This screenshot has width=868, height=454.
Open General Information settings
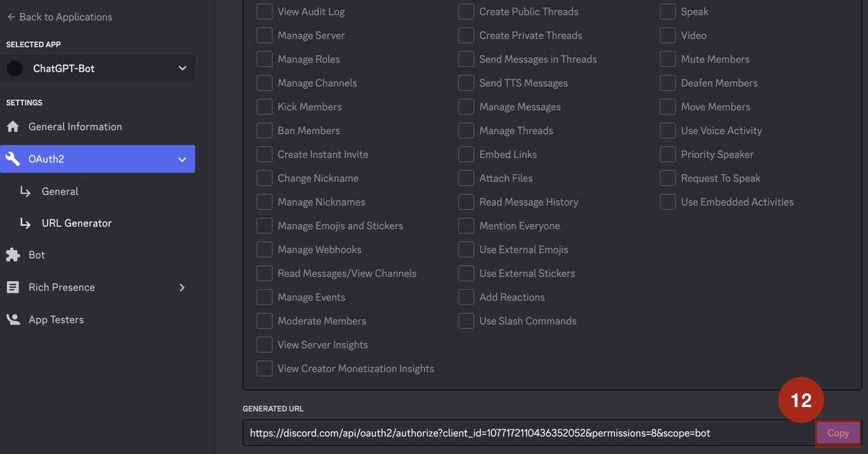coord(75,127)
